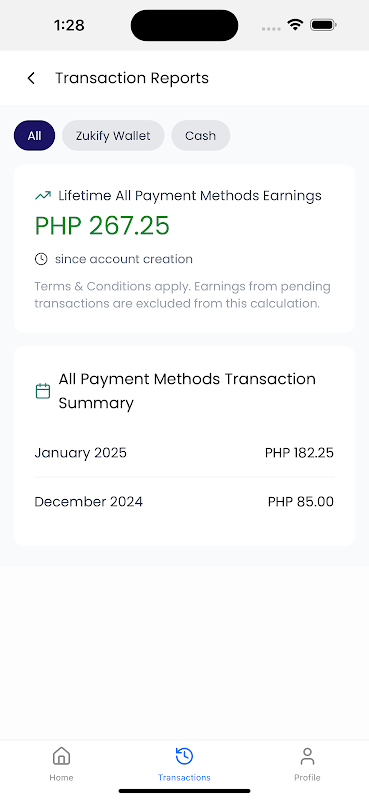Tap the Profile person icon
This screenshot has width=369, height=800.
pyautogui.click(x=307, y=756)
